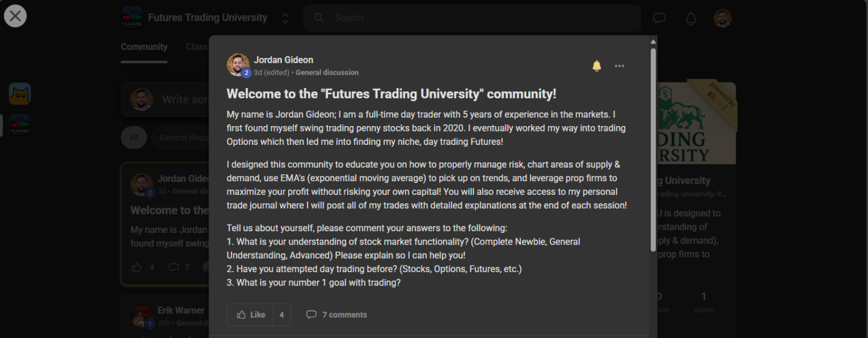
Task: Like Jordan Gideon's welcome post
Action: pyautogui.click(x=251, y=314)
